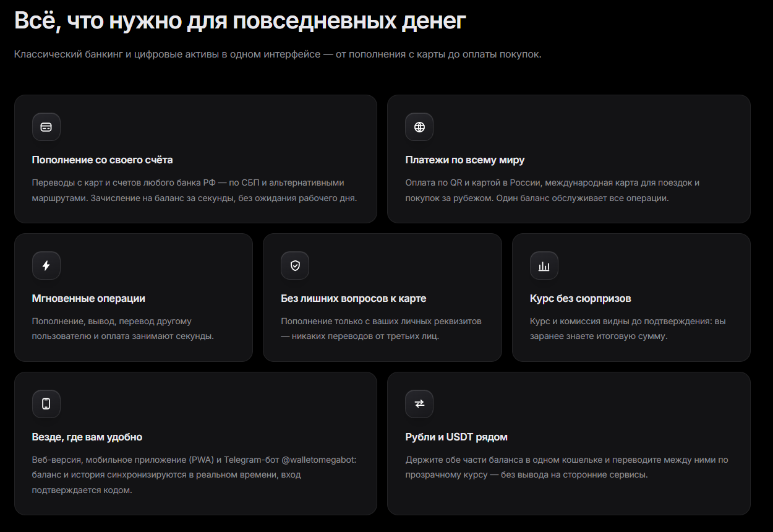This screenshot has height=532, width=773.
Task: Click the description "Переводы с карт и счетов любого банка"
Action: (x=195, y=191)
